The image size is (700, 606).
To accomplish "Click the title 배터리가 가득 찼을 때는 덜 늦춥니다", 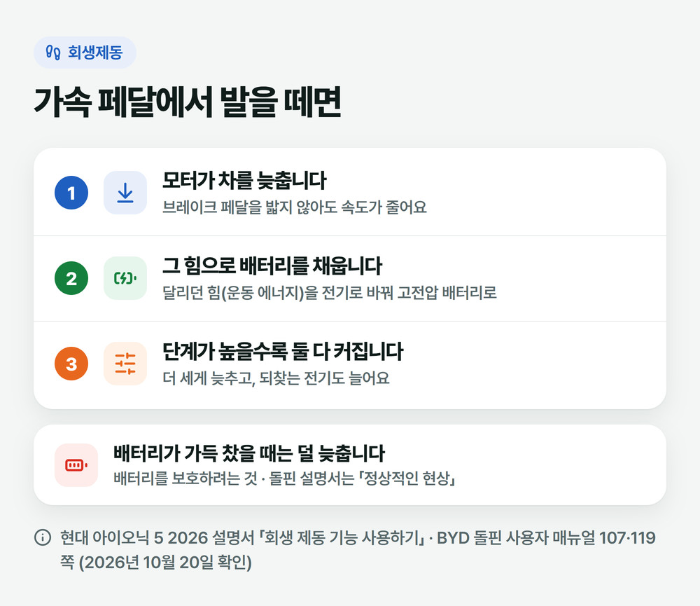I will pos(249,453).
